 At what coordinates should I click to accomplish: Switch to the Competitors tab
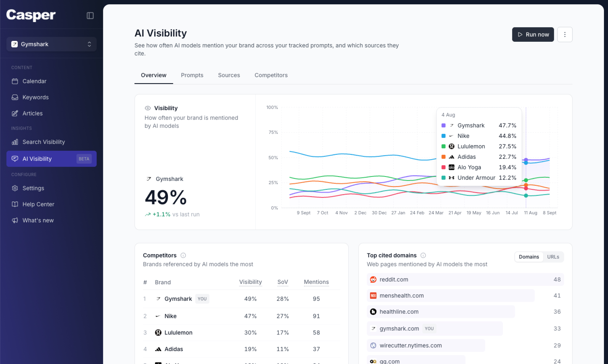pyautogui.click(x=271, y=75)
